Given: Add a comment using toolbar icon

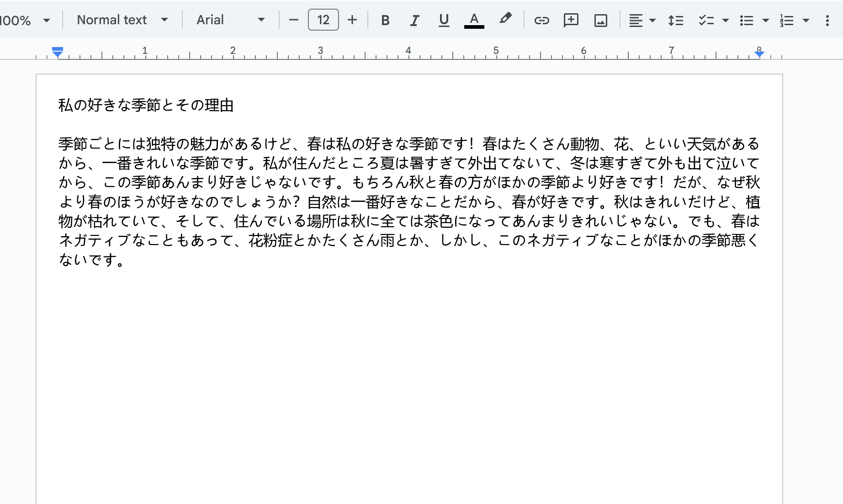Looking at the screenshot, I should coord(571,20).
